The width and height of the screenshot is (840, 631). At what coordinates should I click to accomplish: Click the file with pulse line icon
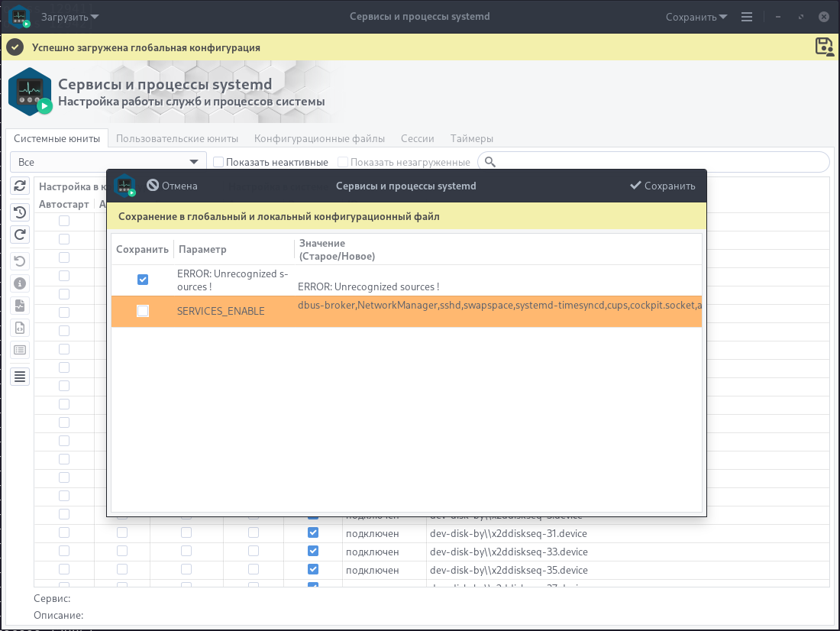pyautogui.click(x=20, y=306)
